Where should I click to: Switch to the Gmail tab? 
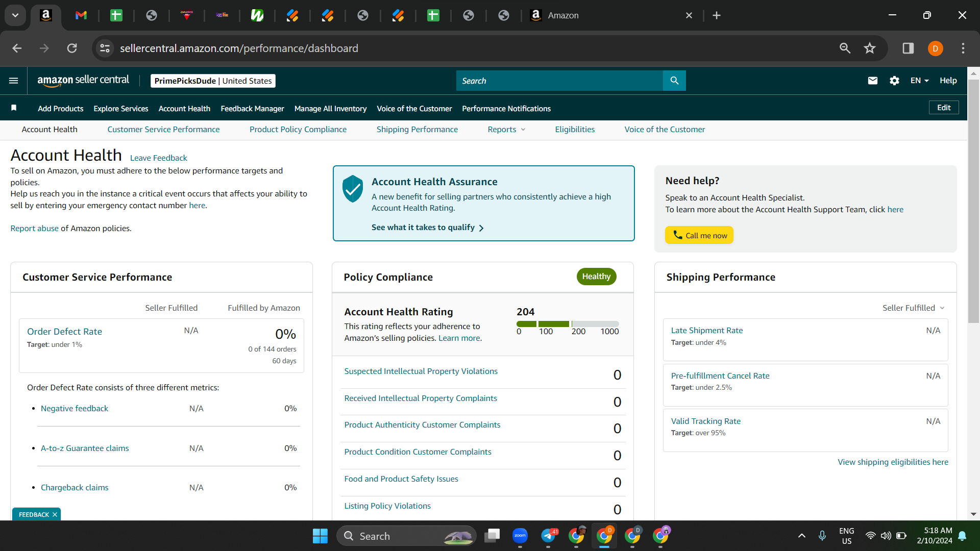[81, 15]
